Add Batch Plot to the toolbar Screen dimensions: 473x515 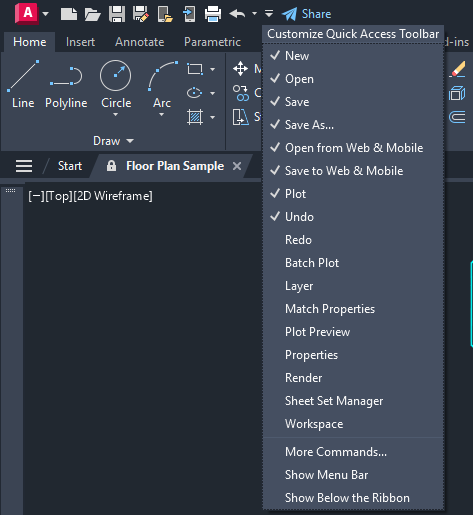353,263
